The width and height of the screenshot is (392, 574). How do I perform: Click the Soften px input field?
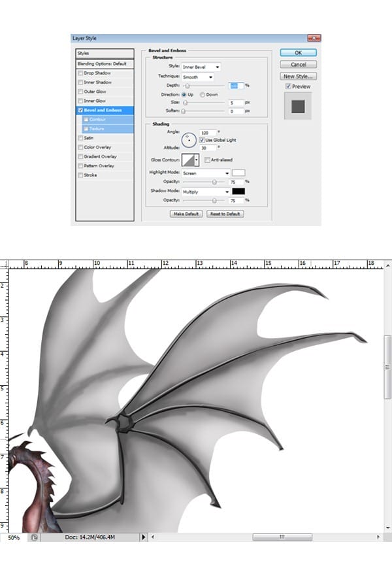[x=237, y=111]
